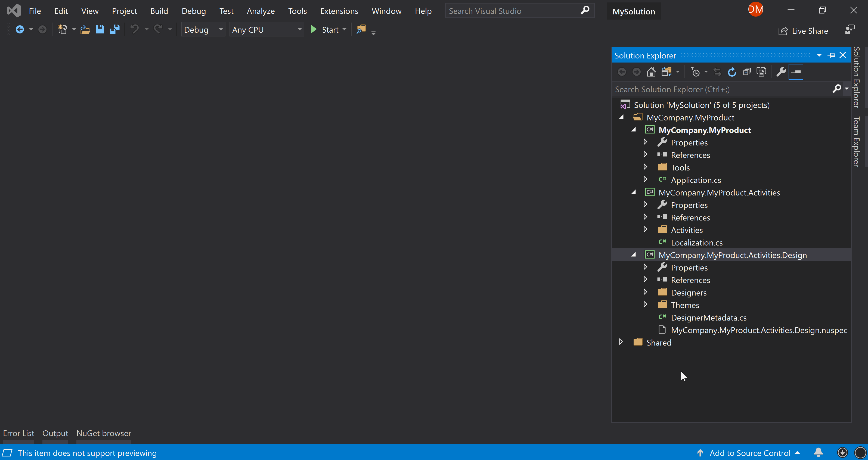Screen dimensions: 868x460
Task: Open the New Project toolbar icon
Action: (x=63, y=29)
